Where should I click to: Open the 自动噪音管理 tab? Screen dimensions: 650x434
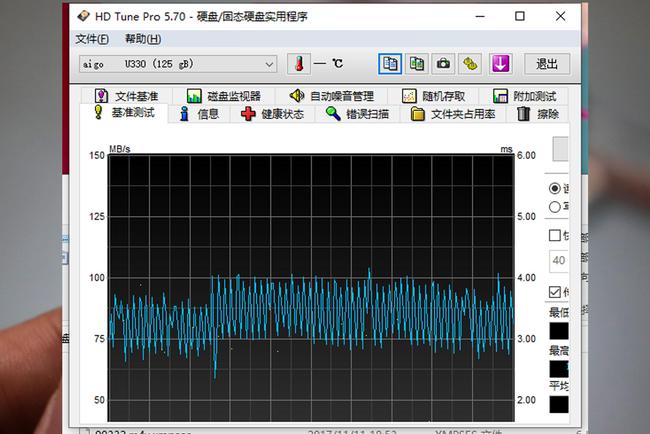coord(332,96)
